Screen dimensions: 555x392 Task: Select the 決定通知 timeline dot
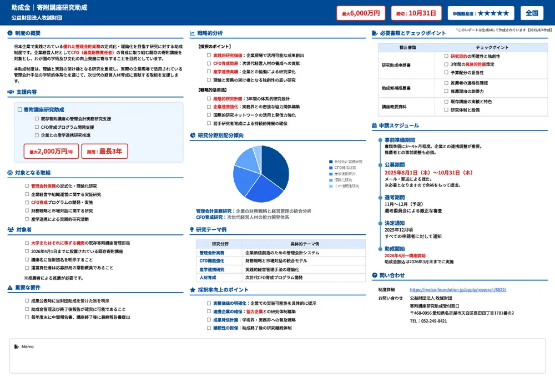point(380,223)
